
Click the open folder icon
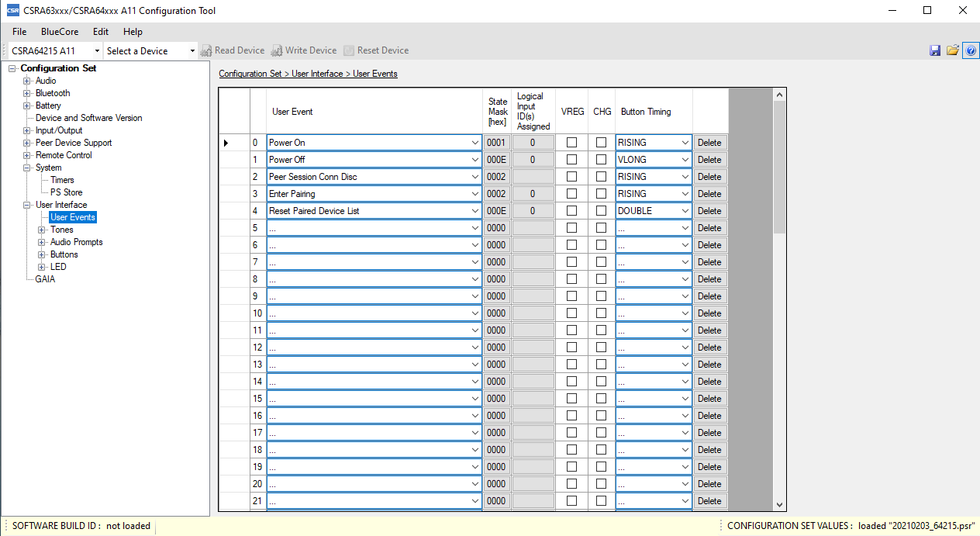click(953, 50)
